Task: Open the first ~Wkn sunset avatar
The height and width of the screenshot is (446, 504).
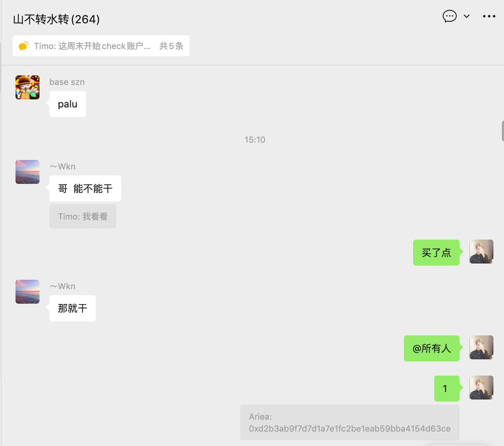Action: coord(27,172)
